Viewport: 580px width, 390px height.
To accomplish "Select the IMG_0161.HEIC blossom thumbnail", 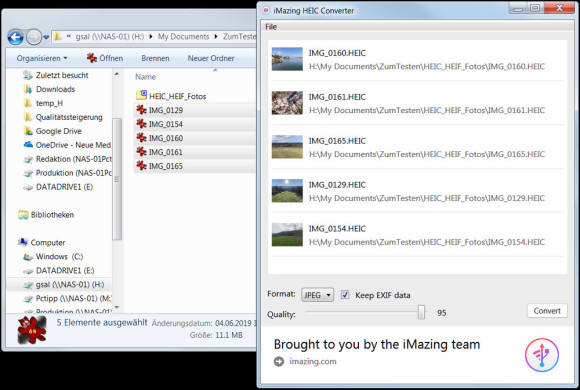I will tap(287, 103).
